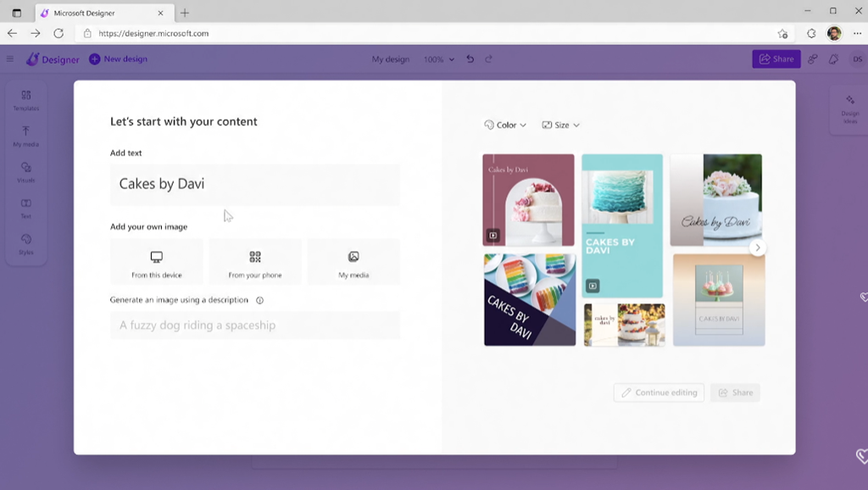Click the purple Share button in header
This screenshot has width=868, height=490.
coord(776,58)
